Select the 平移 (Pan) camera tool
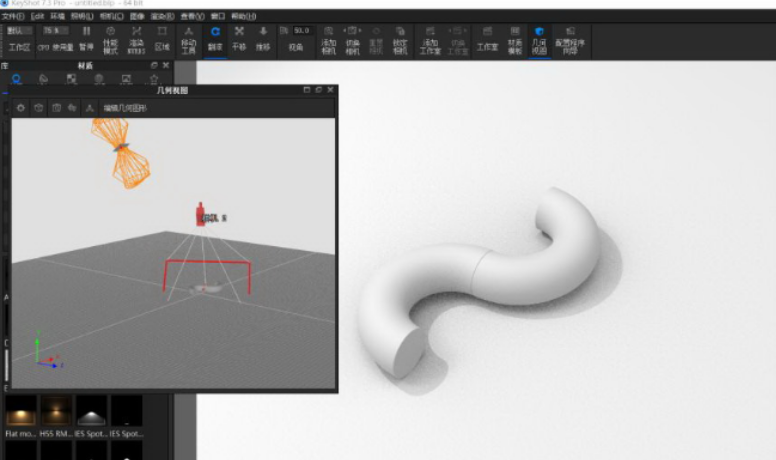 point(239,38)
